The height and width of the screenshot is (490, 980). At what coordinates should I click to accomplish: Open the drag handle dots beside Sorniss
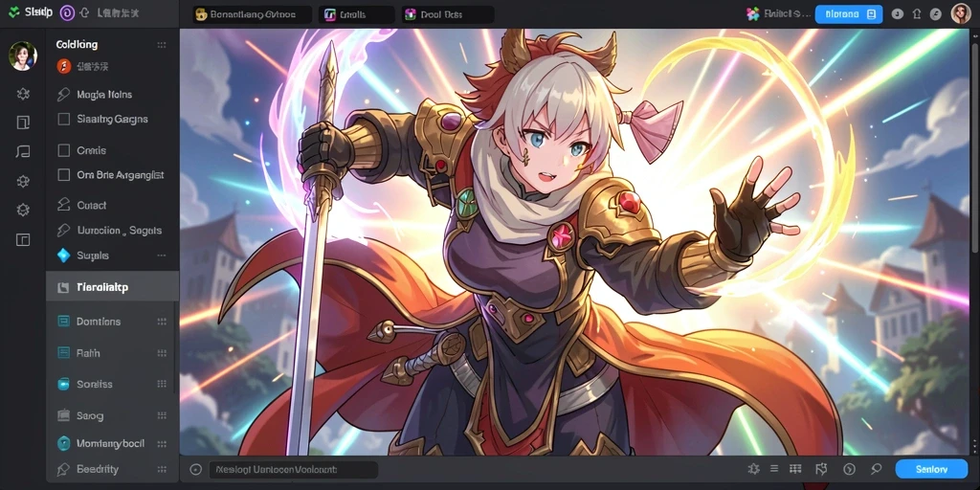point(162,384)
